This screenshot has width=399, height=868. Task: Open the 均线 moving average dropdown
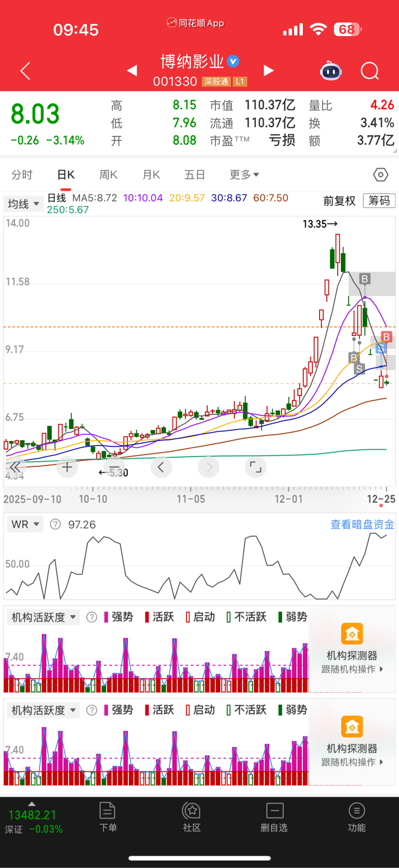(x=23, y=204)
